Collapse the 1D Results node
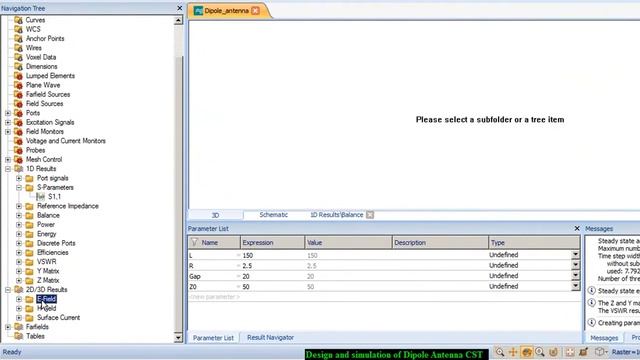Image resolution: width=640 pixels, height=360 pixels. pos(8,169)
